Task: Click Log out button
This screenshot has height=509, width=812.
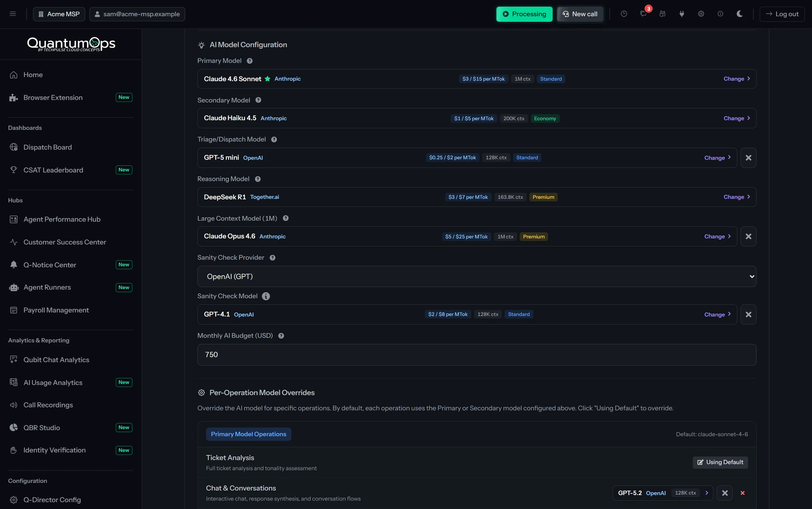Action: [x=782, y=14]
